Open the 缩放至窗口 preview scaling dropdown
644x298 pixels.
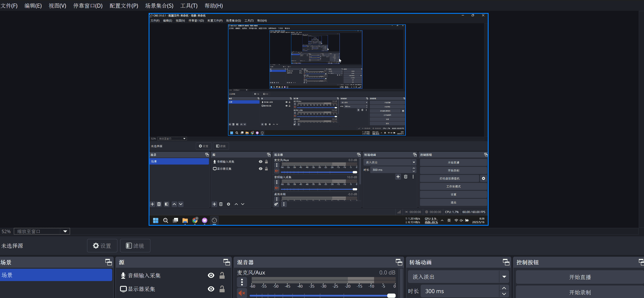click(x=65, y=231)
